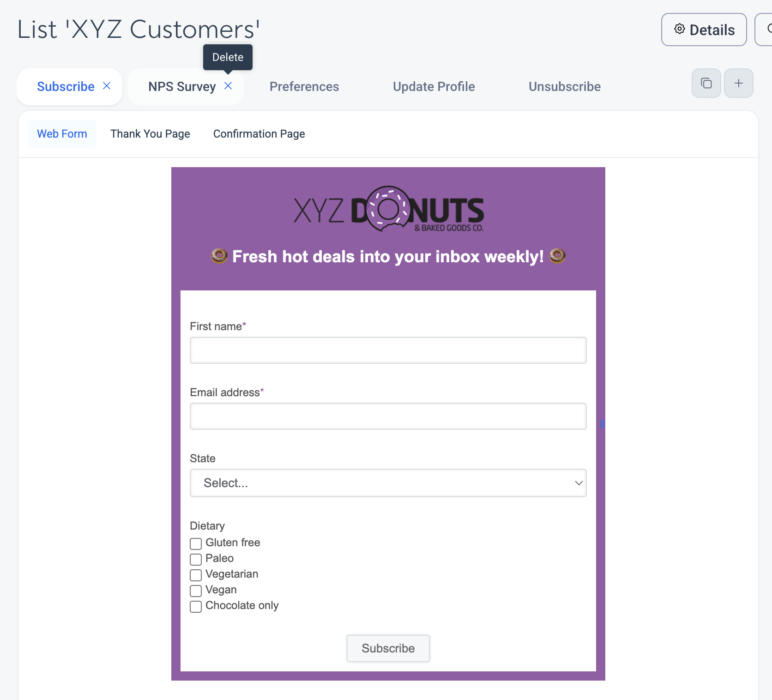Delete the NPS Survey tab via its X
This screenshot has height=700, width=772.
228,86
